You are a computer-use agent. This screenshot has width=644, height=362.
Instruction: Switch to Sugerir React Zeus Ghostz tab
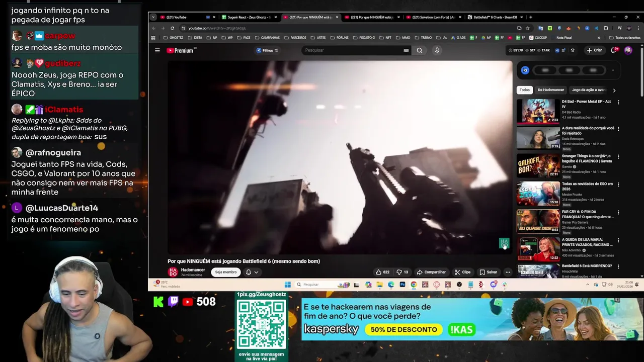point(249,17)
